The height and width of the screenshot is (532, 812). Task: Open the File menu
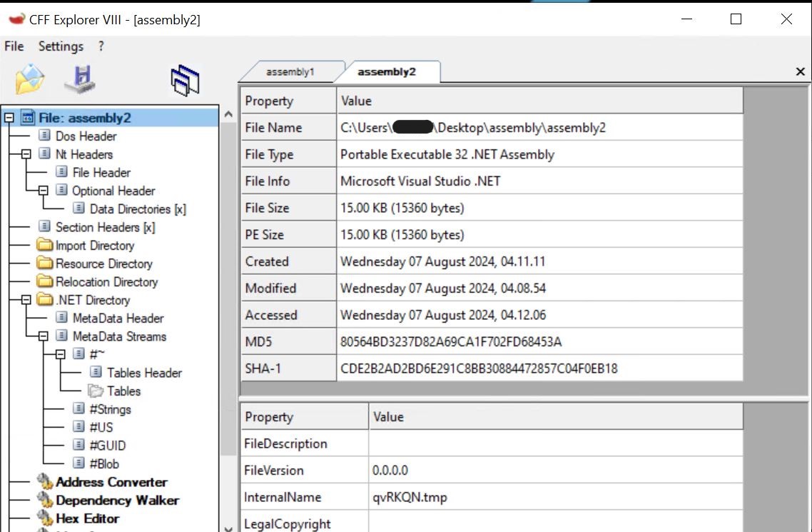(x=14, y=46)
